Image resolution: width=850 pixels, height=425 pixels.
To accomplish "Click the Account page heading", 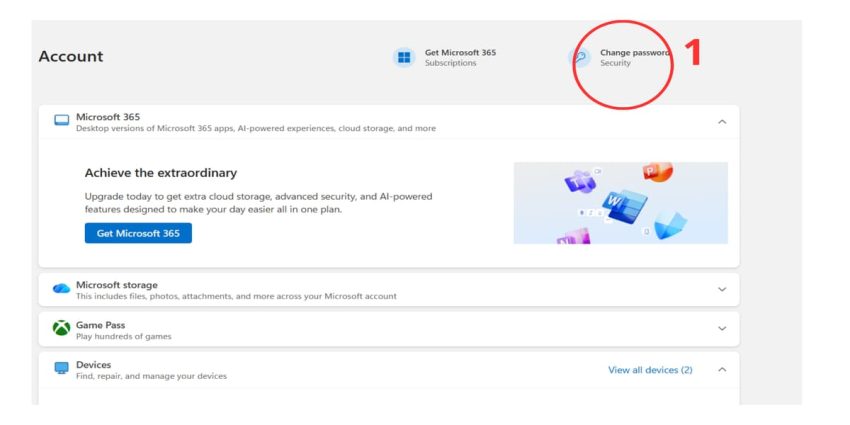I will (x=70, y=56).
